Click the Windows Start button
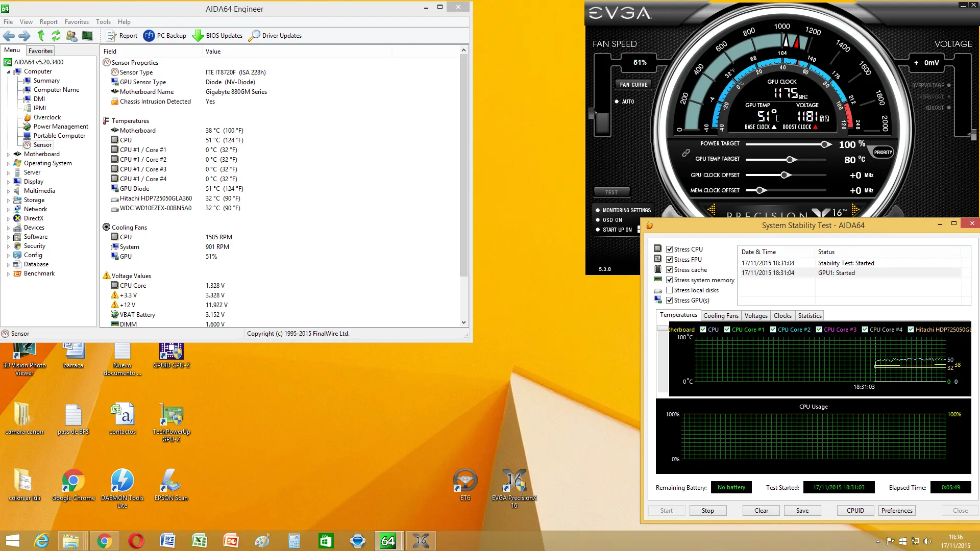The height and width of the screenshot is (551, 980). pyautogui.click(x=12, y=541)
